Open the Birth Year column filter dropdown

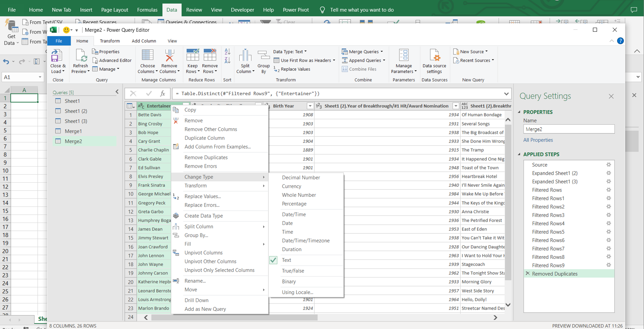point(310,106)
